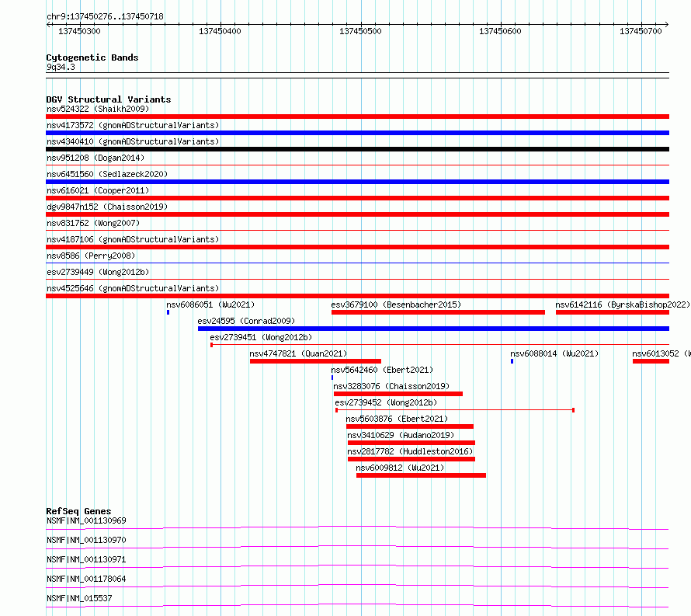Open nsv5642460 (Ebert2021) variant label
Screen dimensions: 691x616
coord(382,370)
